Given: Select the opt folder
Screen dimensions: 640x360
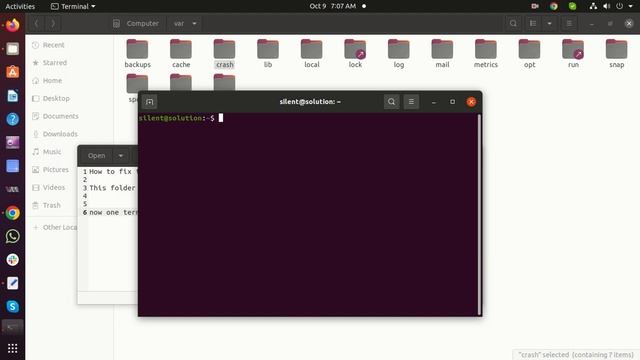Looking at the screenshot, I should pos(529,54).
